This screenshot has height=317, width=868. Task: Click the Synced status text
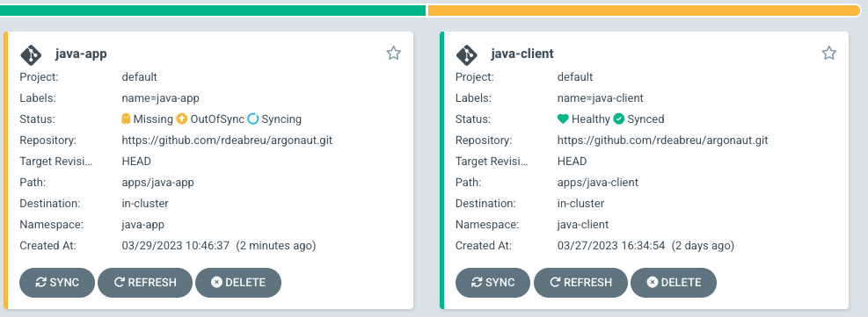coord(646,119)
